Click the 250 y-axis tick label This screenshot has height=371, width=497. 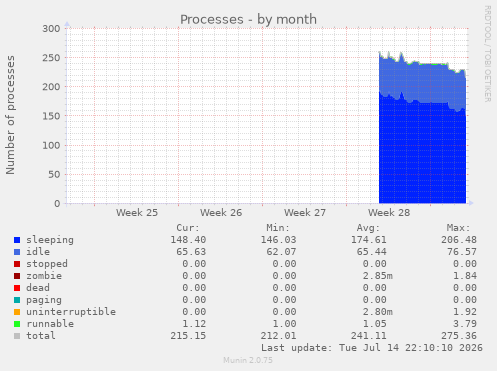click(51, 58)
